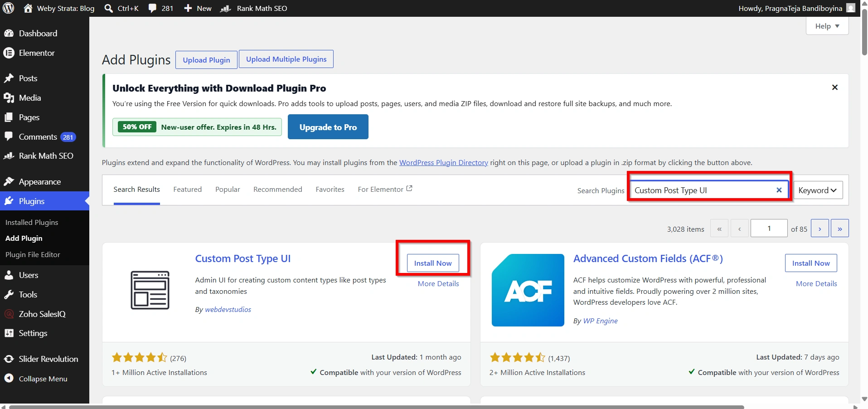This screenshot has height=409, width=868.
Task: Open Appearance in sidebar
Action: coord(44,182)
